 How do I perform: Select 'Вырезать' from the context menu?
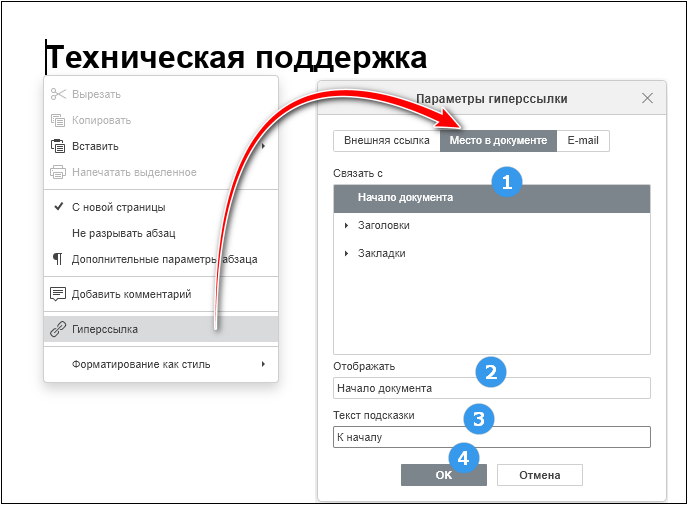161,94
